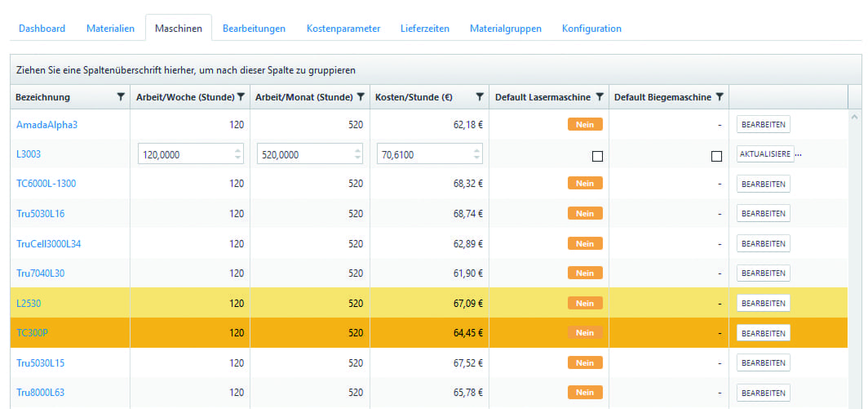
Task: Open the Kostenparameter tab
Action: click(x=343, y=29)
